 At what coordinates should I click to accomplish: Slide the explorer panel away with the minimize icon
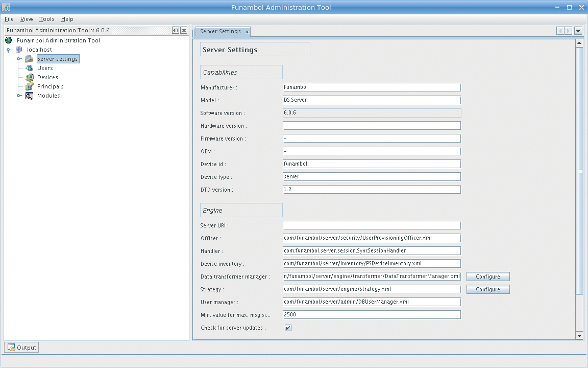click(x=176, y=30)
